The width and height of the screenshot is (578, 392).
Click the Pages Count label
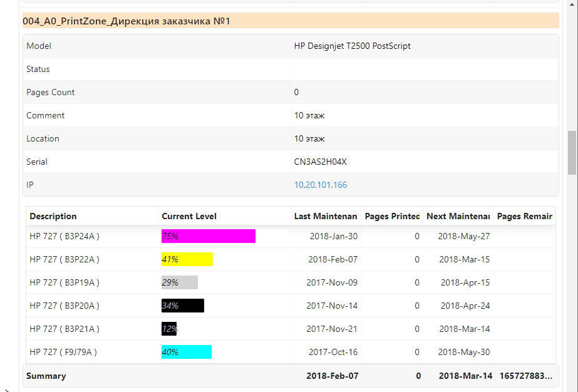pos(51,92)
